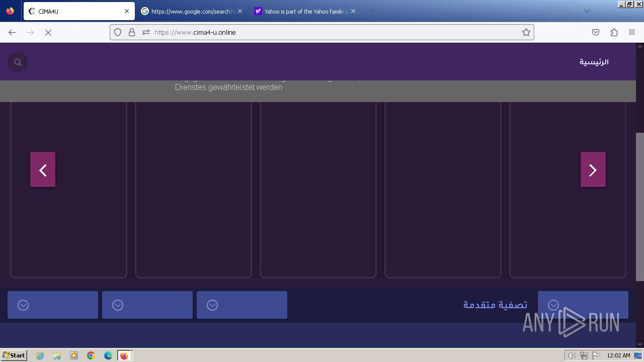
Task: Open File Explorer from taskbar
Action: point(57,355)
